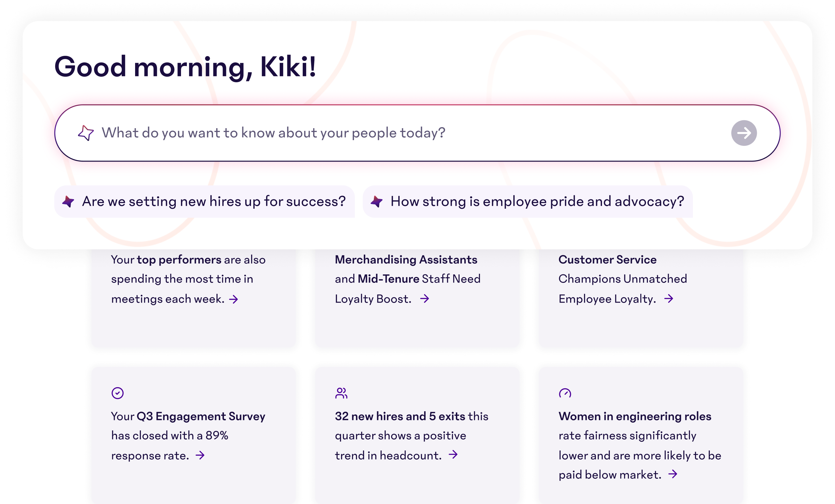Viewport: 835px width, 504px height.
Task: Select 'Are we setting new hires up for success?' suggestion
Action: pyautogui.click(x=214, y=202)
